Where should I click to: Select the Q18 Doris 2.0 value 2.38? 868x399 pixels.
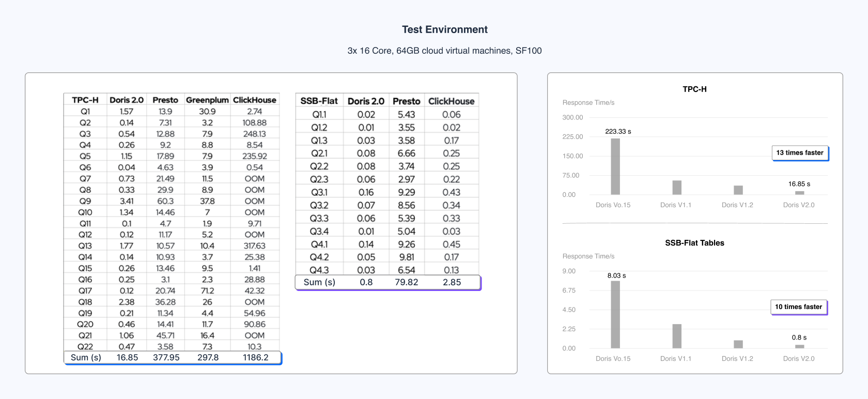pyautogui.click(x=127, y=302)
